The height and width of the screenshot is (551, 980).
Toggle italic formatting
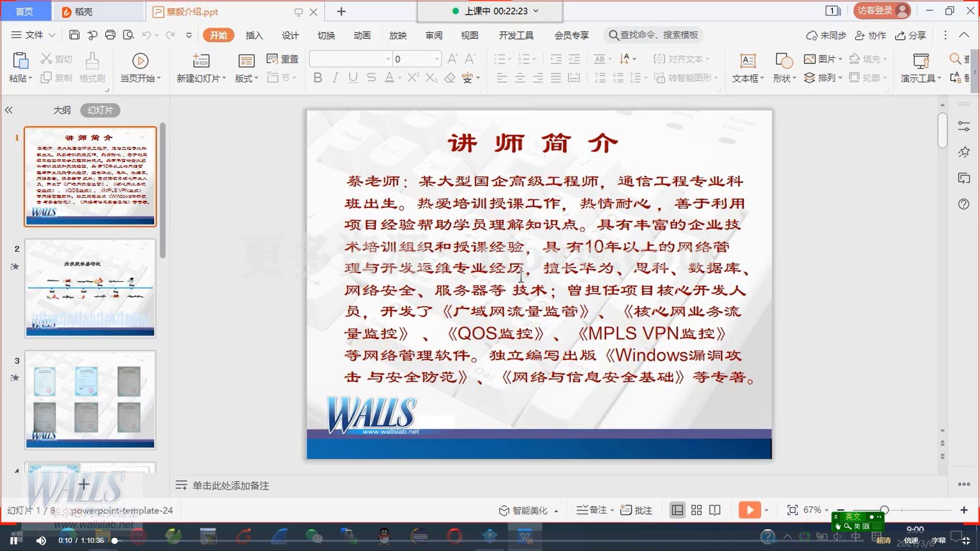tap(335, 78)
